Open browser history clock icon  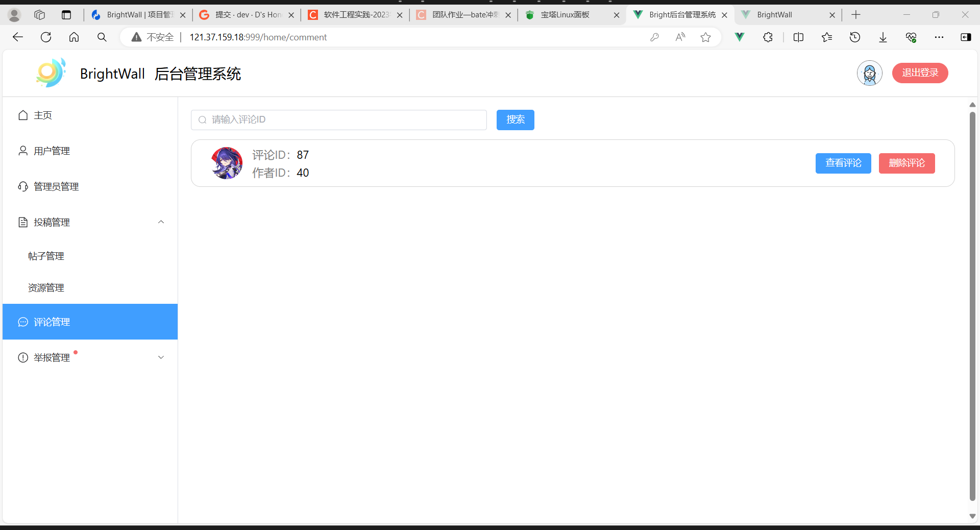point(855,37)
